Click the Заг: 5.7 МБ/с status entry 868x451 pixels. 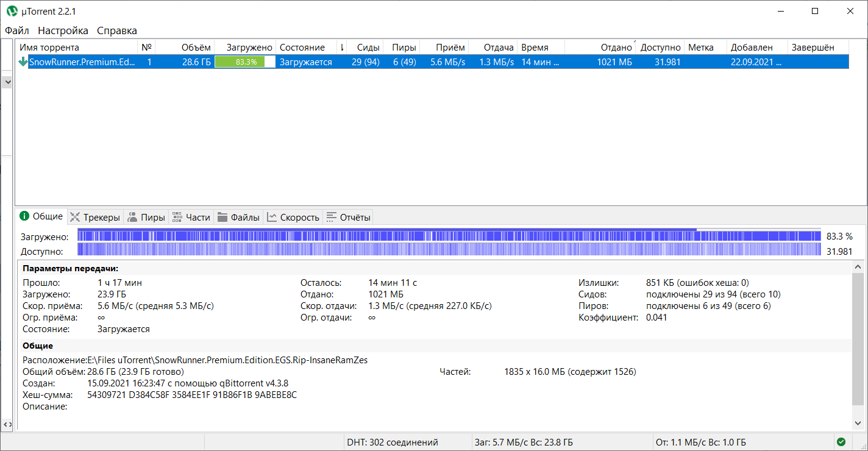point(524,442)
